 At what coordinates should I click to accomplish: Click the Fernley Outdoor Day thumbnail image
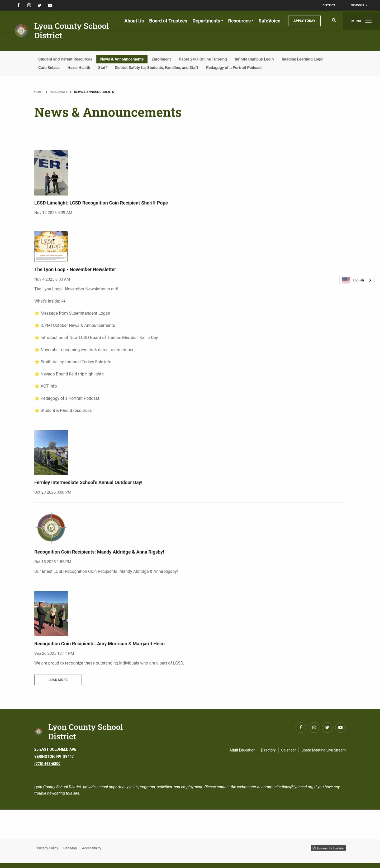51,452
